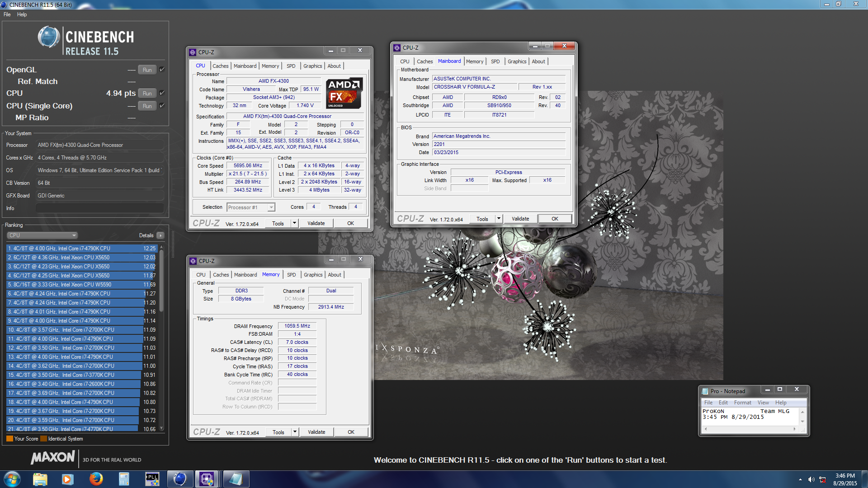Open the Cinebench Help menu

pos(22,14)
